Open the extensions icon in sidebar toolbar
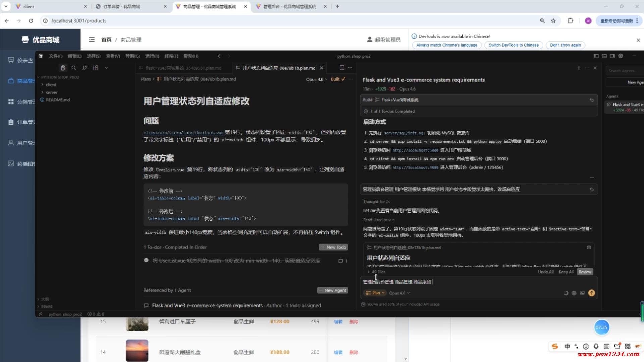The image size is (644, 362). click(96, 68)
